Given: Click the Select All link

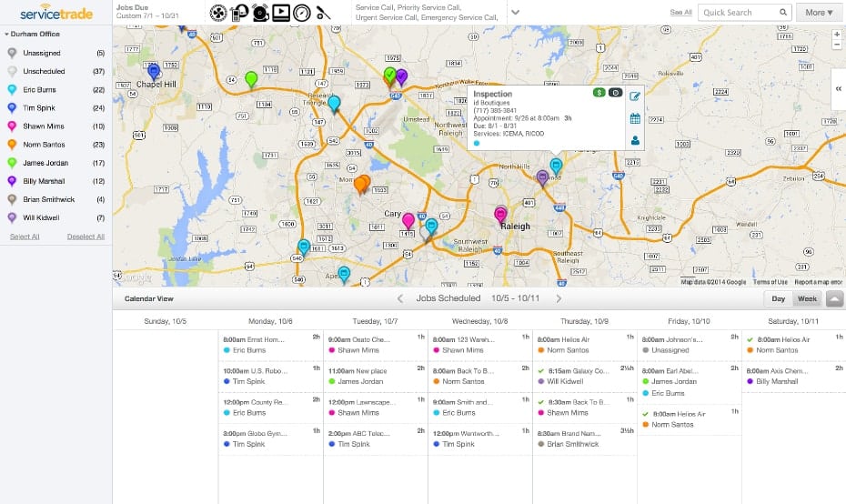Looking at the screenshot, I should coord(25,237).
